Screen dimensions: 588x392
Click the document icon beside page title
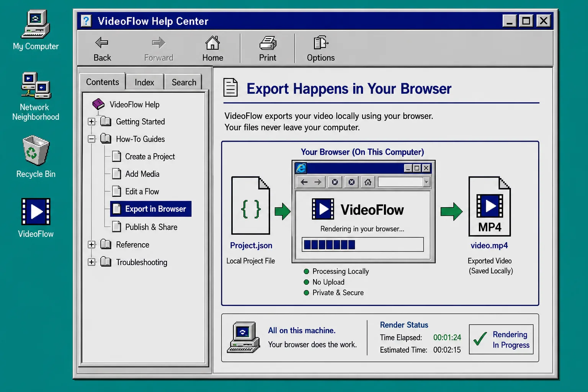click(230, 88)
